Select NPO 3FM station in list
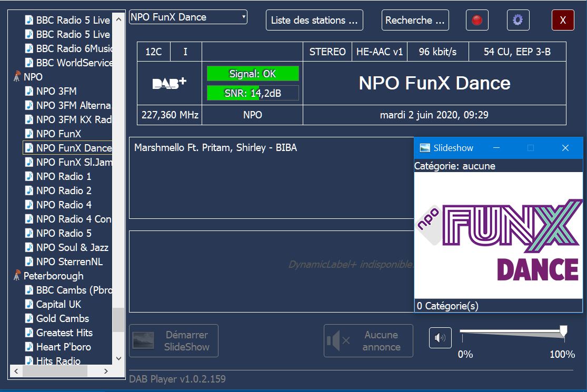 tap(56, 91)
